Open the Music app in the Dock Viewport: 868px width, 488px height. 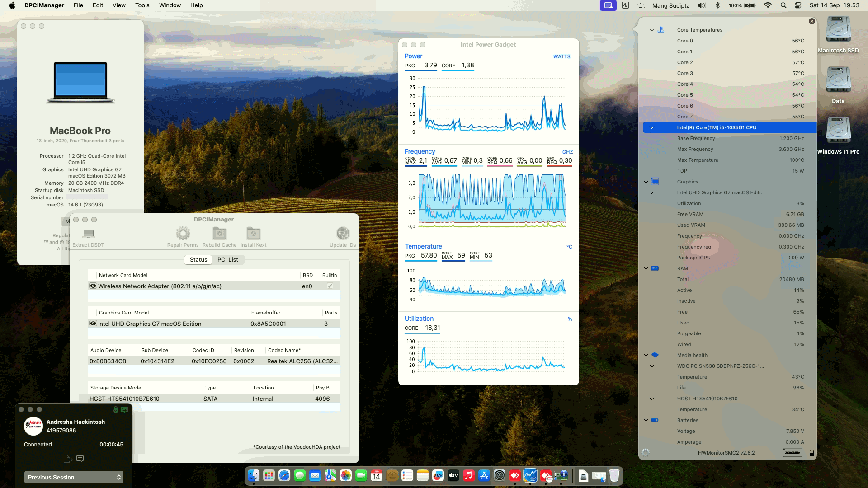pyautogui.click(x=469, y=475)
